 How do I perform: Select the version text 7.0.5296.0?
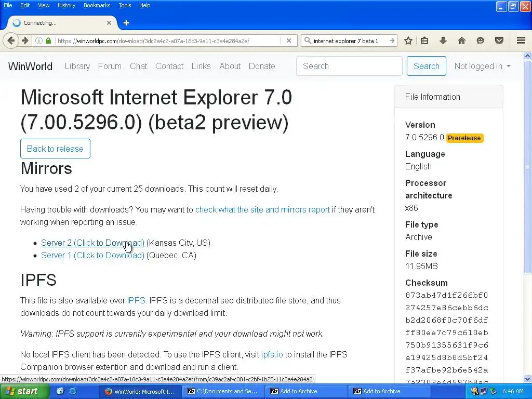(x=424, y=137)
